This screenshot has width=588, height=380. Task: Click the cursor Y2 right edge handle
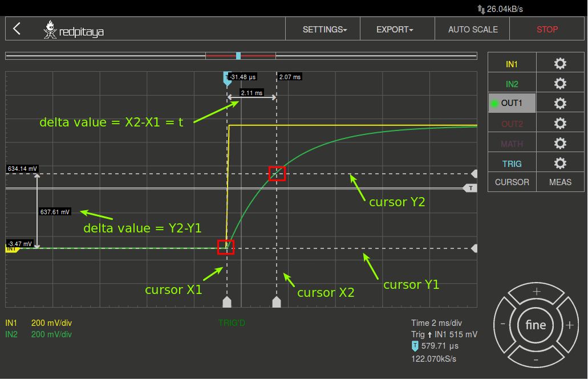475,174
